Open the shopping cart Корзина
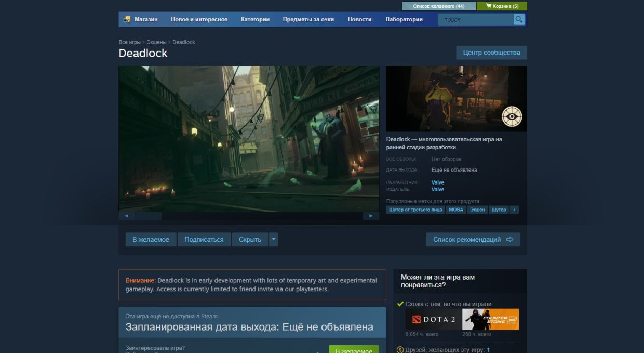 pyautogui.click(x=502, y=6)
